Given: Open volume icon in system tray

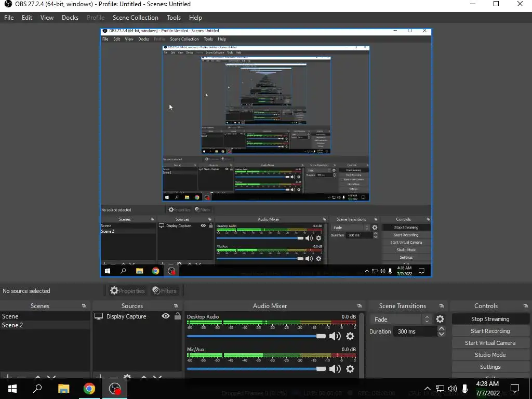Looking at the screenshot, I should (x=453, y=389).
